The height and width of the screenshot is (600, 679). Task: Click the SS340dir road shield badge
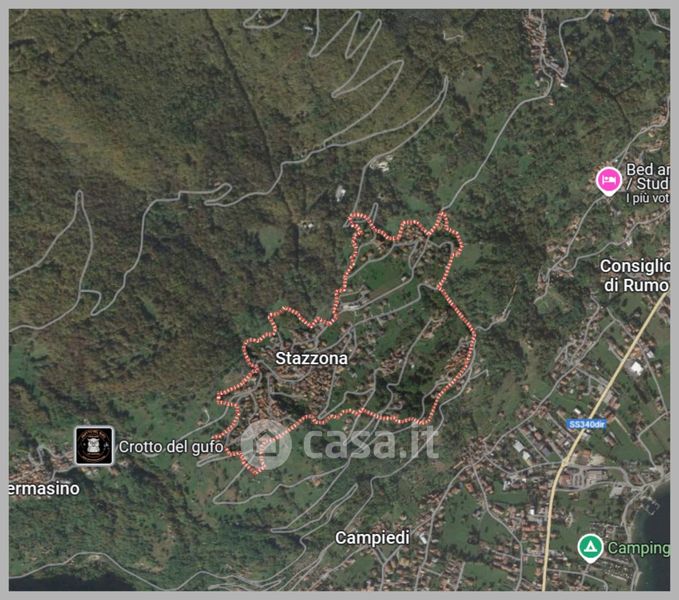pos(586,424)
